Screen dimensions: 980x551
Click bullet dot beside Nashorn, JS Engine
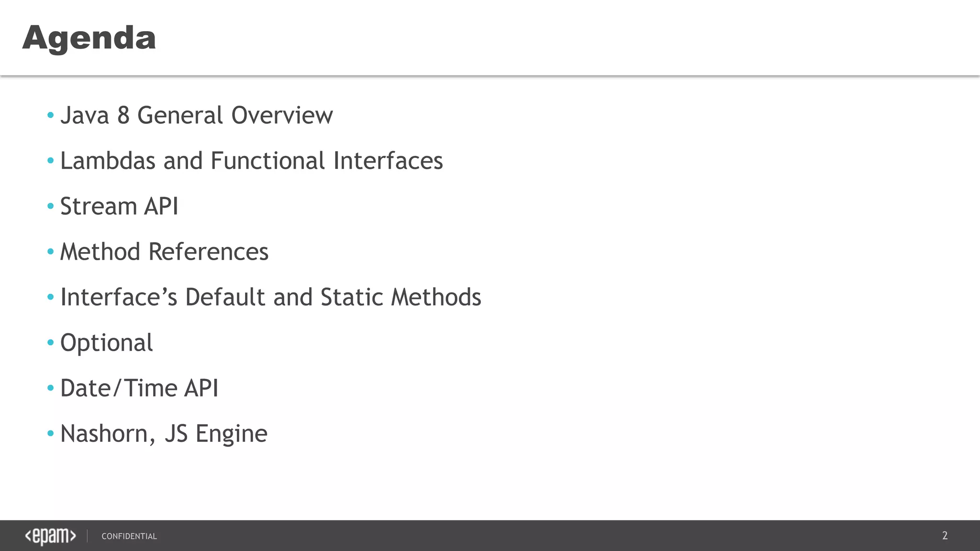[x=51, y=433]
